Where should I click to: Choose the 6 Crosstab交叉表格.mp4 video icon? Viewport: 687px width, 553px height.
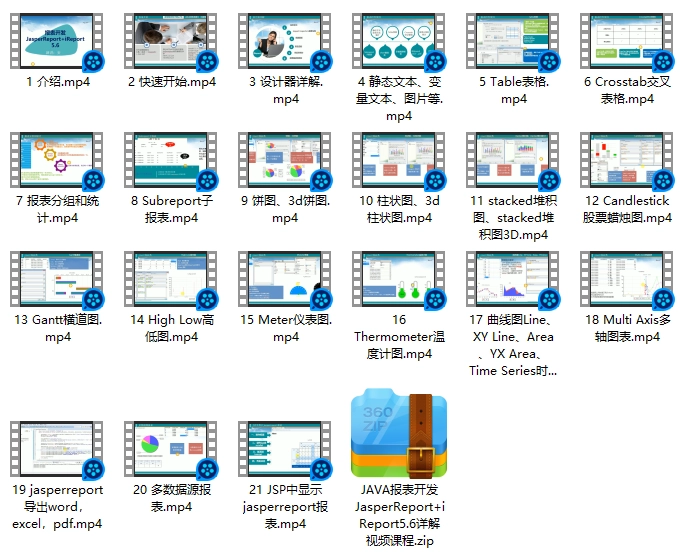(x=627, y=41)
